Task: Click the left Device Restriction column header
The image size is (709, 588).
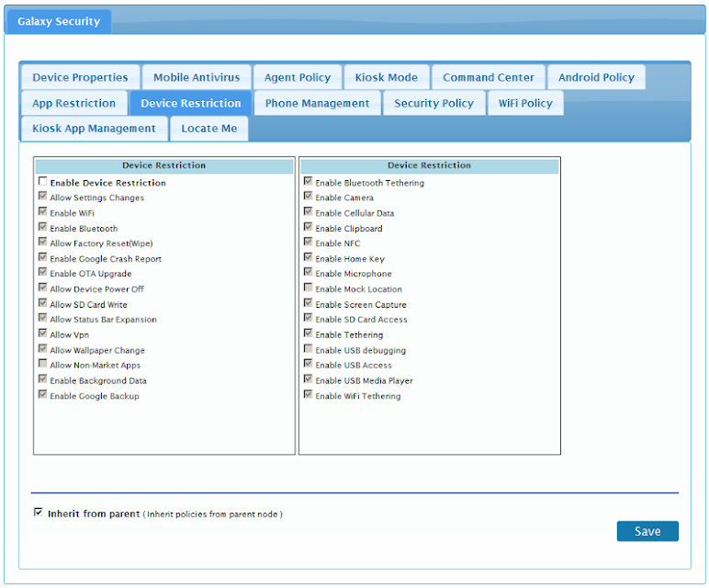Action: point(164,165)
